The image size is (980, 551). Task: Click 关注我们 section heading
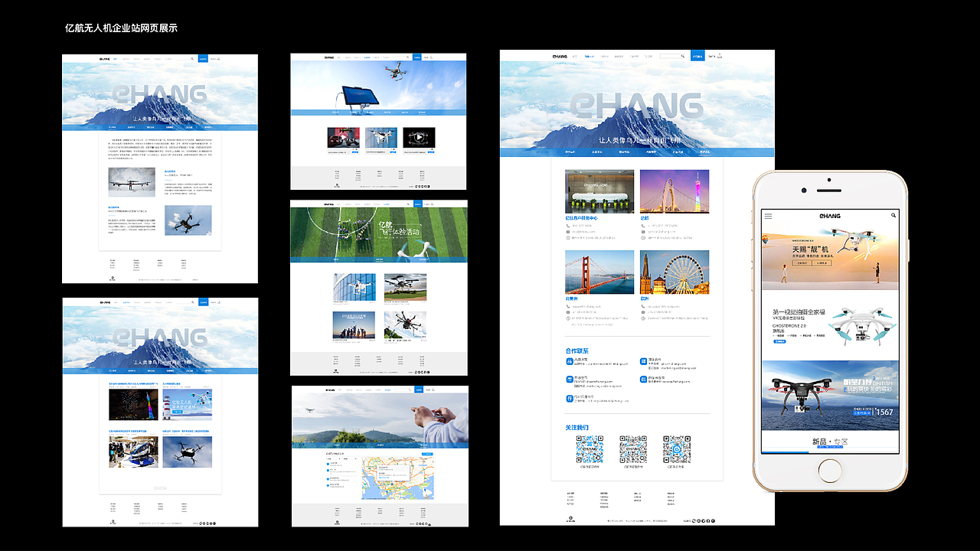coord(577,427)
